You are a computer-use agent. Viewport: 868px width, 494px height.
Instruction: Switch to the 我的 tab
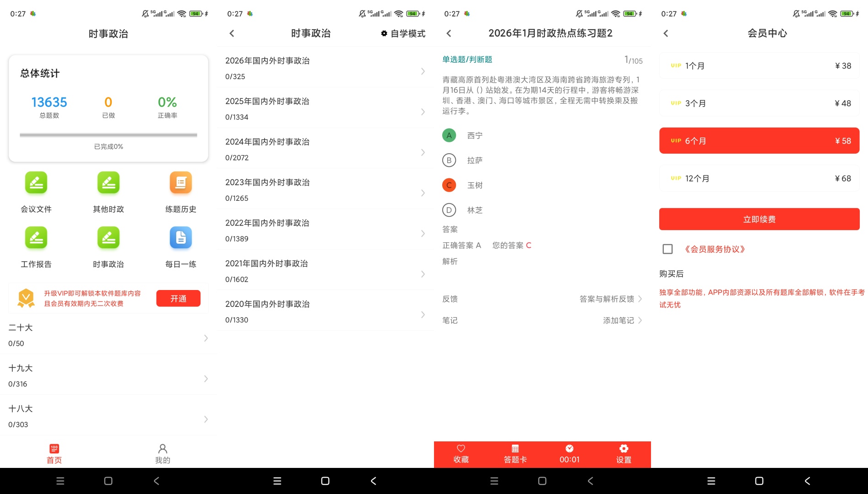[x=163, y=454]
